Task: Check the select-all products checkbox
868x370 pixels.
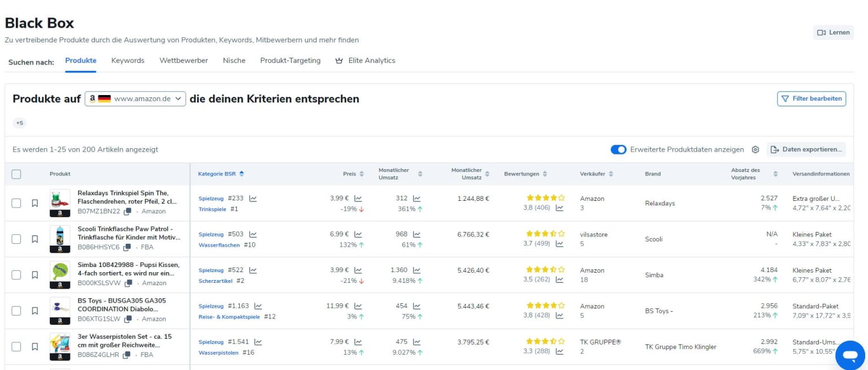Action: point(16,174)
